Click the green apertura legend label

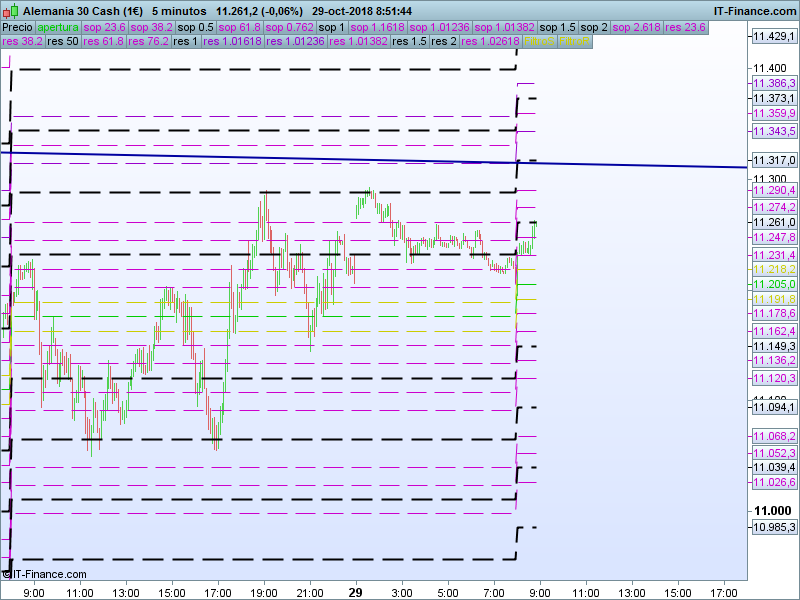[x=57, y=27]
